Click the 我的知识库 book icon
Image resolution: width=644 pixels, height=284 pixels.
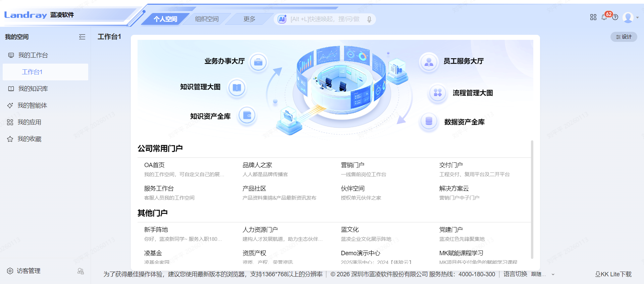click(11, 89)
